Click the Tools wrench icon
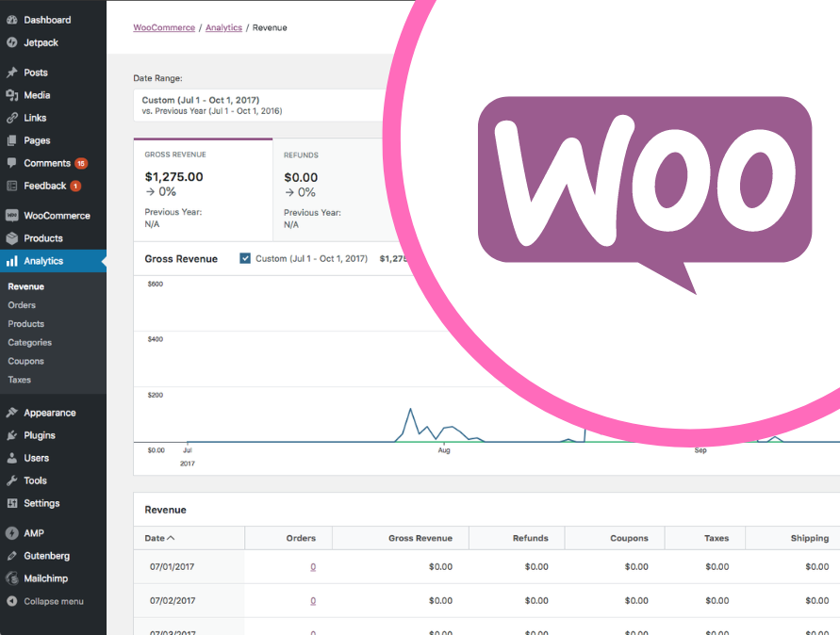Screen dimensions: 840x635 (12, 480)
